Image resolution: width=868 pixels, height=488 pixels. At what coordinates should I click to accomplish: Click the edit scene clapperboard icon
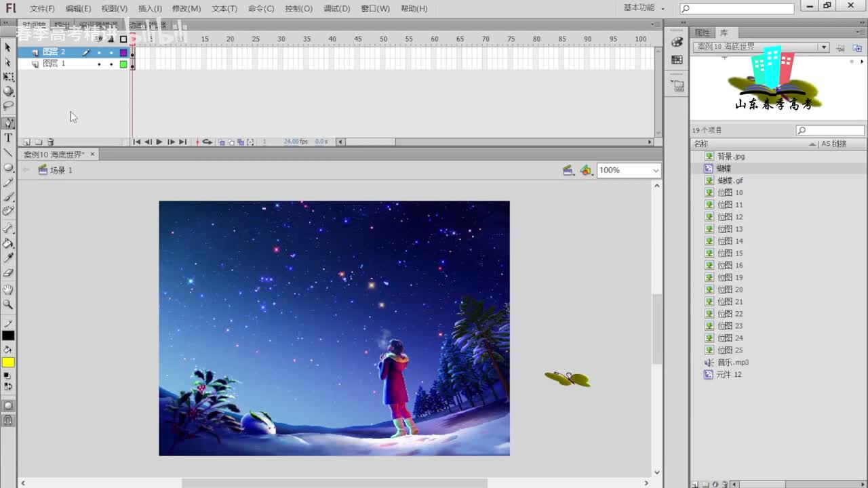click(x=568, y=170)
